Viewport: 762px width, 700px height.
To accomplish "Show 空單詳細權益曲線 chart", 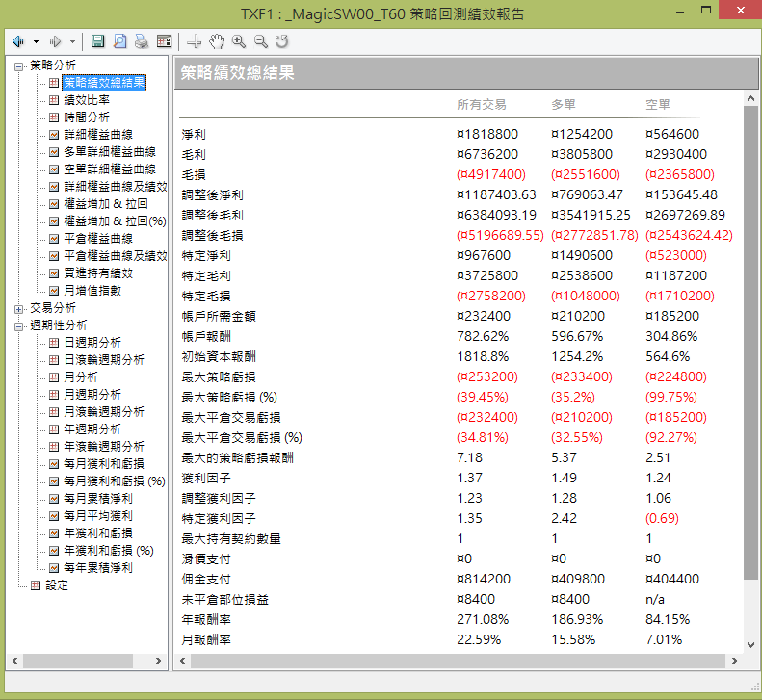I will [110, 169].
